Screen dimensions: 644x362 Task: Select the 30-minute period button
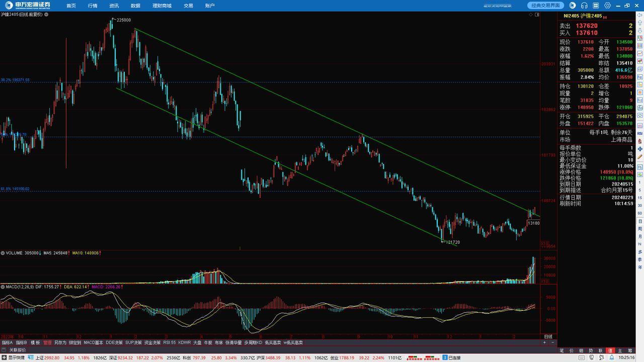pos(640,206)
